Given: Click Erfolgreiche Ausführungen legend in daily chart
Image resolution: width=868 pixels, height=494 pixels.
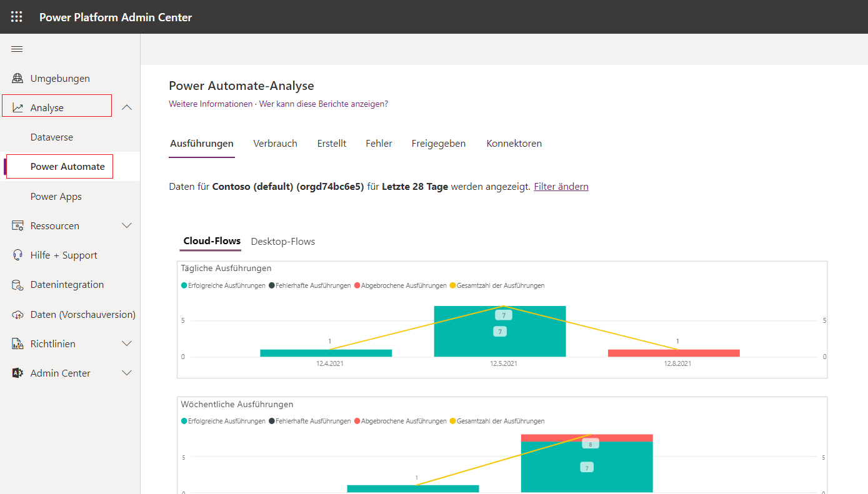Looking at the screenshot, I should (223, 285).
